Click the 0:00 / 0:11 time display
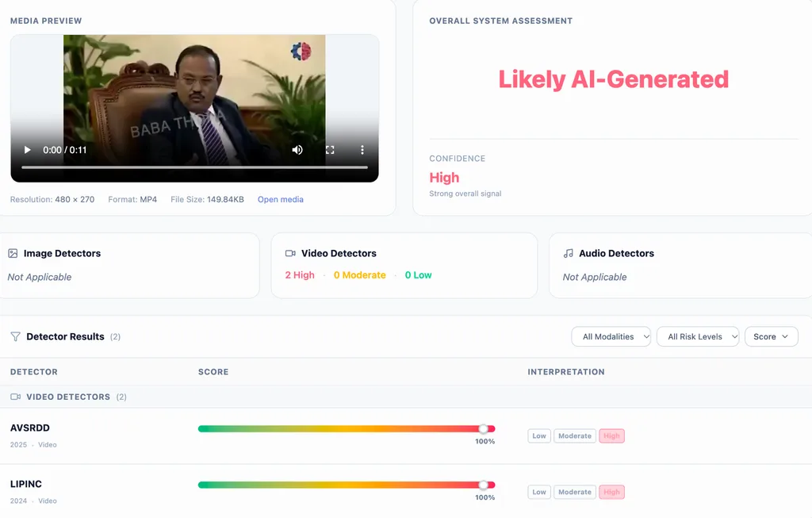 pyautogui.click(x=65, y=150)
